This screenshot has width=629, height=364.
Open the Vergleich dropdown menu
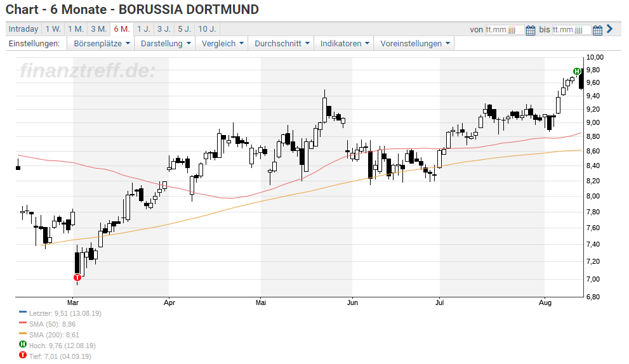(x=222, y=43)
